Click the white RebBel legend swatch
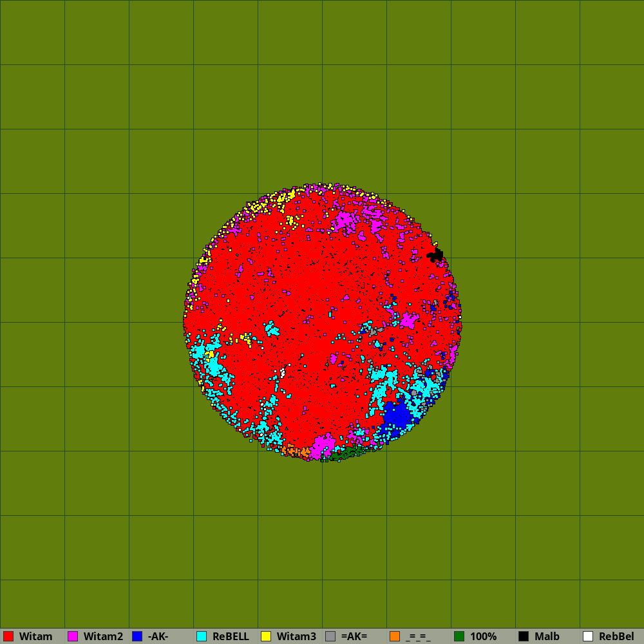Screen dimensions: 644x644 [x=588, y=636]
